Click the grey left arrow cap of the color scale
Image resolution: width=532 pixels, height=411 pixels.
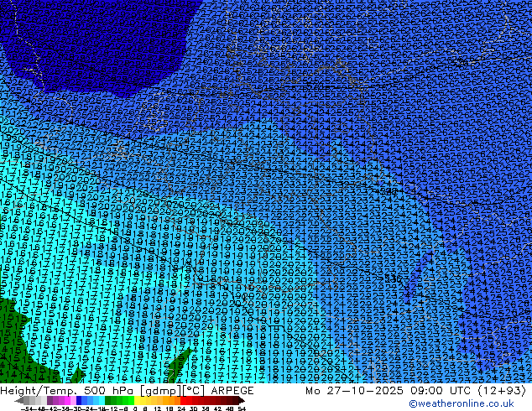pos(19,401)
